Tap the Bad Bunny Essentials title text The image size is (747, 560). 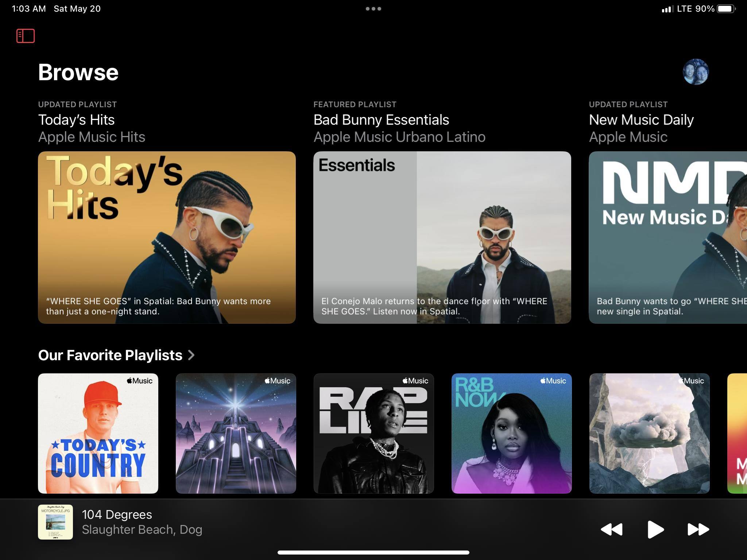coord(381,120)
